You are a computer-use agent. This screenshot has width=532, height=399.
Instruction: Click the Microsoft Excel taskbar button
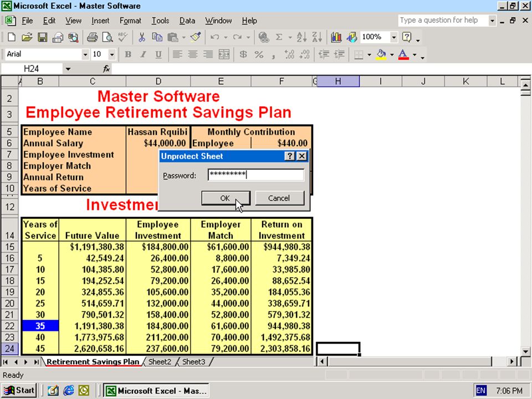[x=156, y=391]
